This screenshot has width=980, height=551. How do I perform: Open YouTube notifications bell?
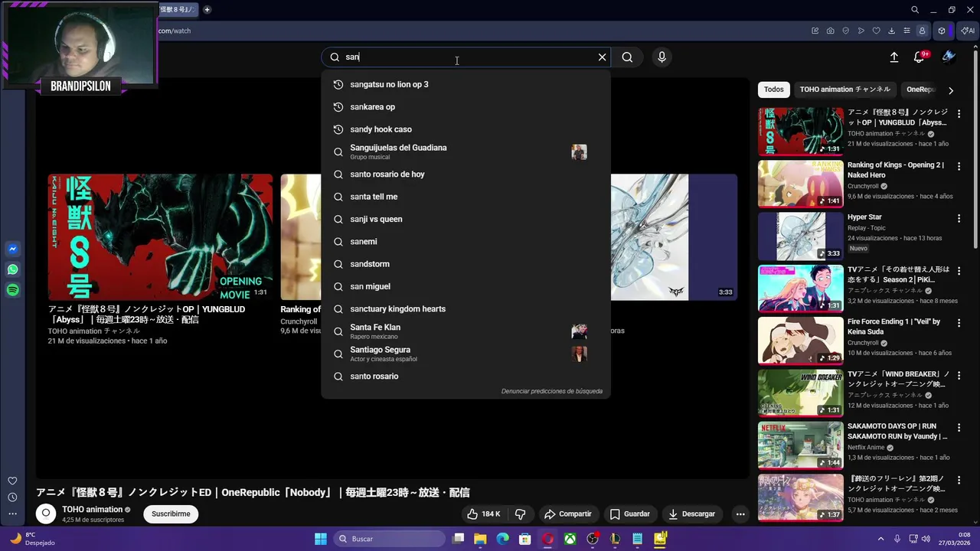[x=920, y=57]
